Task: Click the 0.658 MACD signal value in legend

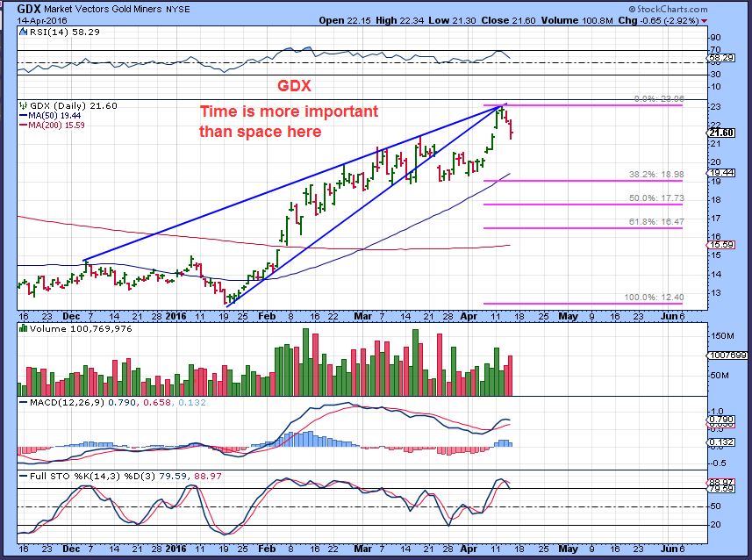Action: point(156,402)
